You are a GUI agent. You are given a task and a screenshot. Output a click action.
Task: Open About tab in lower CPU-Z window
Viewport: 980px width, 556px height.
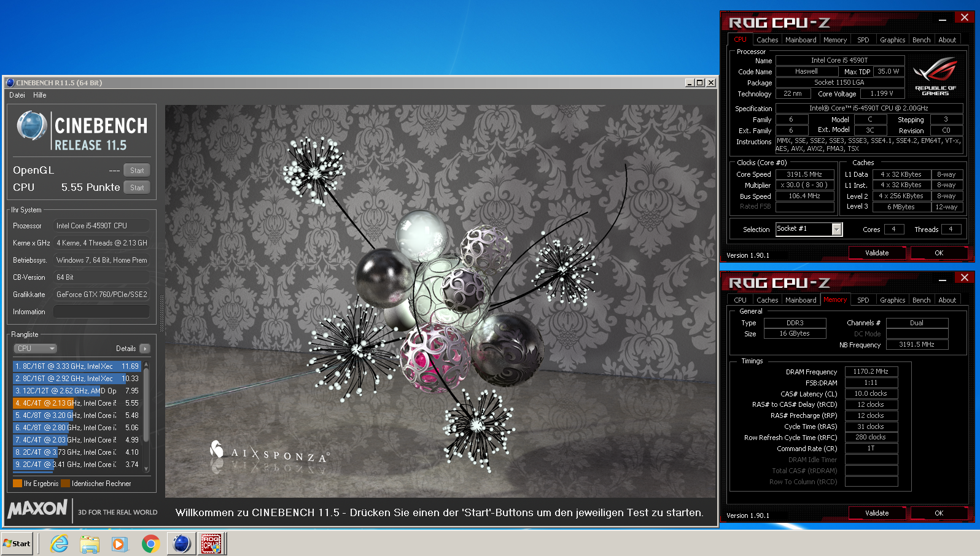pyautogui.click(x=947, y=300)
